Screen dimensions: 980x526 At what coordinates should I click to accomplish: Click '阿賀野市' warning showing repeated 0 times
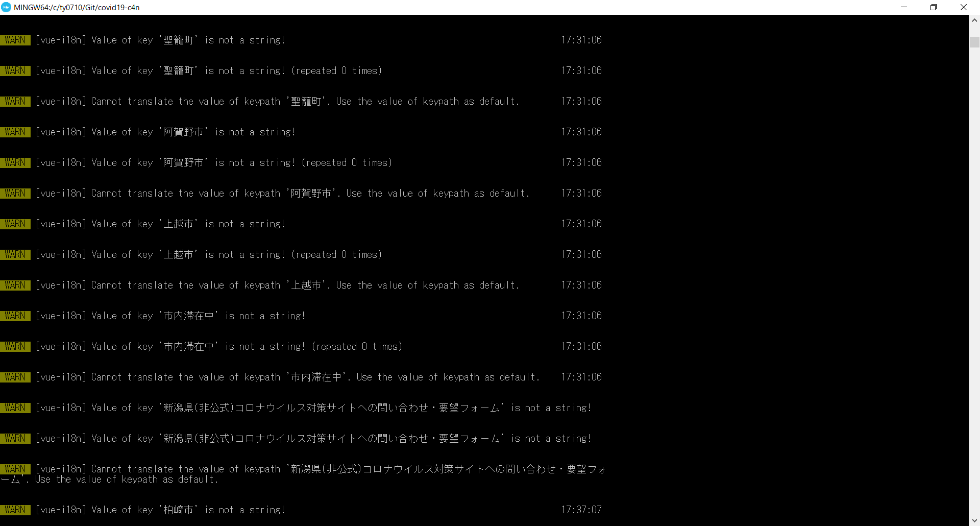point(214,162)
